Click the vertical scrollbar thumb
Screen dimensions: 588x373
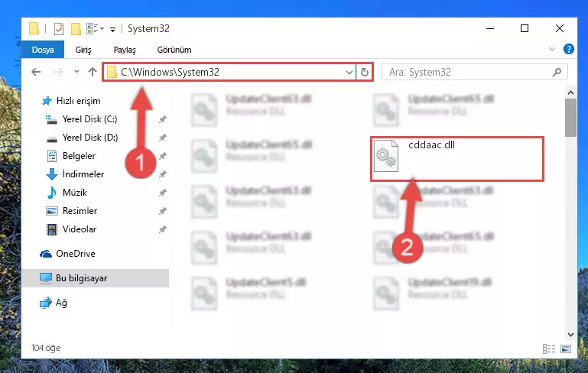570,118
